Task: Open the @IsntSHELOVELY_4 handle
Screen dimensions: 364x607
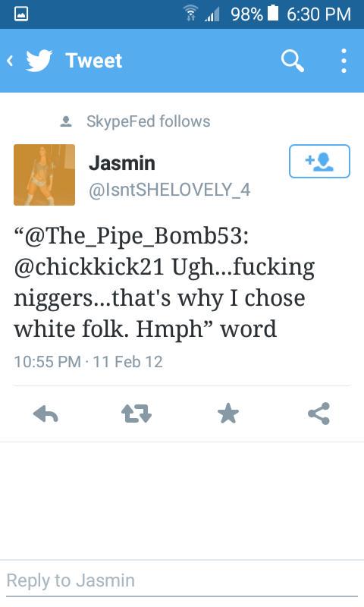Action: pyautogui.click(x=169, y=190)
